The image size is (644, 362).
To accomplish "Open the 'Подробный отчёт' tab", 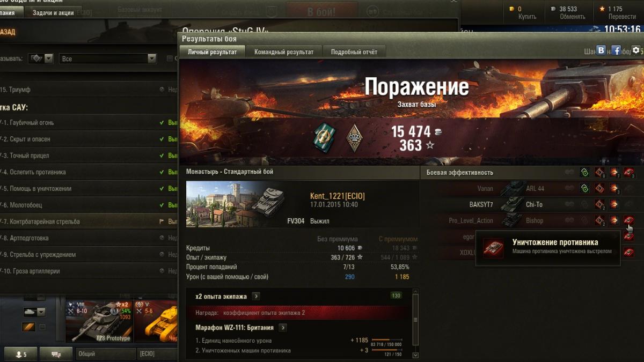I will click(x=354, y=52).
